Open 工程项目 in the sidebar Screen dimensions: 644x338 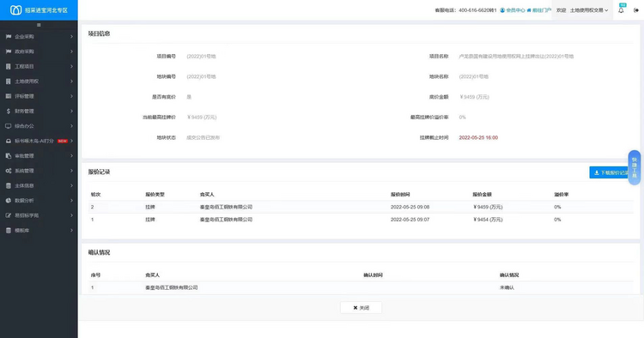tap(39, 66)
